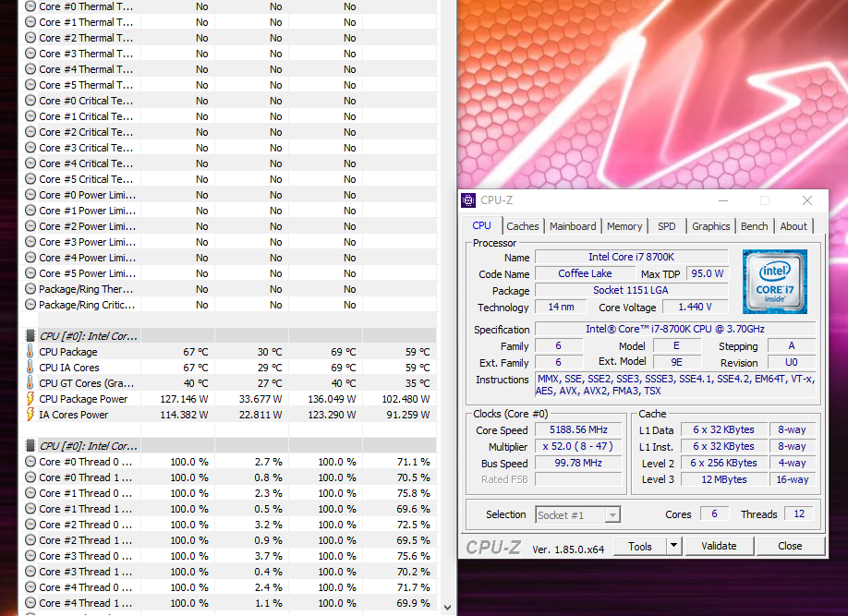Click the Bus Speed value 99.78 MHz

[x=578, y=463]
